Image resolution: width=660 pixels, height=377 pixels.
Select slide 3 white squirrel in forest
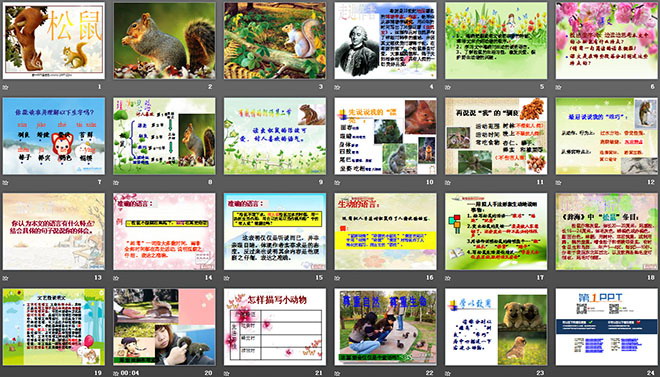(275, 41)
